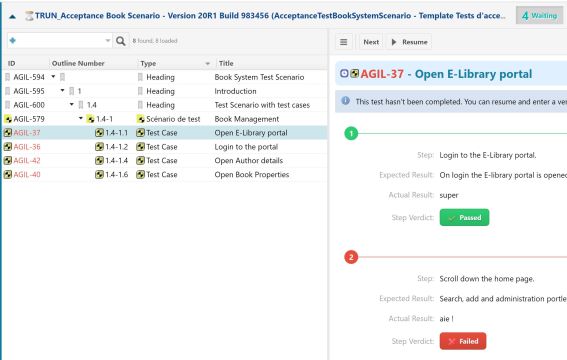Collapse the outline 1 Introduction node
The width and height of the screenshot is (567, 360).
(x=62, y=90)
